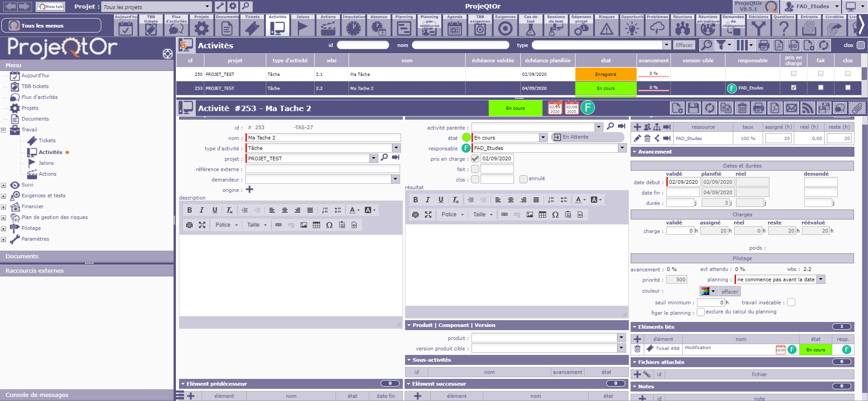The image size is (868, 401).
Task: Click the 'En Attente' status button
Action: (x=587, y=137)
